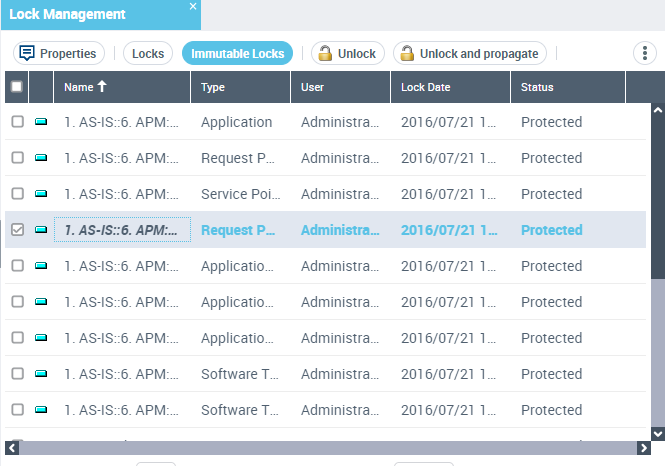665x466 pixels.
Task: Click the object icon in the Application row
Action: point(41,122)
